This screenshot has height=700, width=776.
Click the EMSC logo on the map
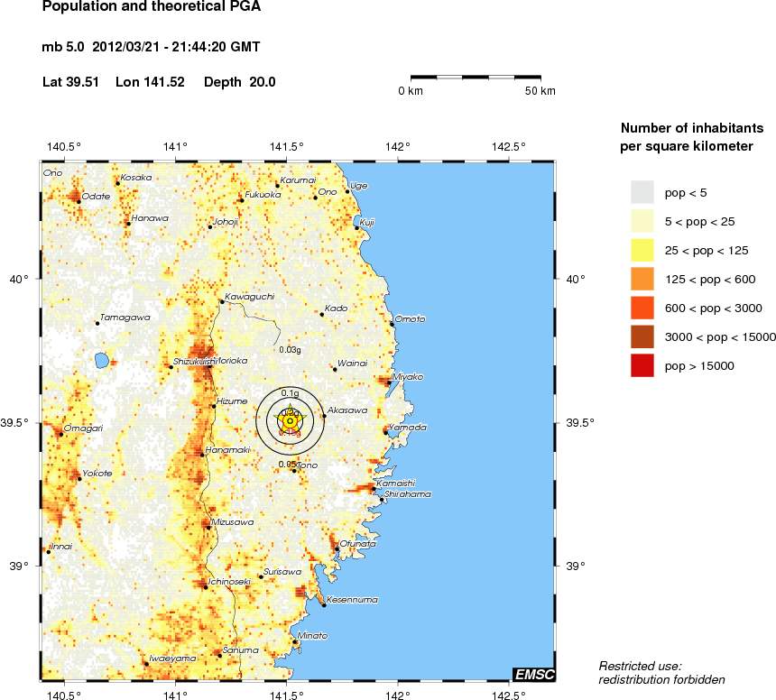click(x=534, y=674)
